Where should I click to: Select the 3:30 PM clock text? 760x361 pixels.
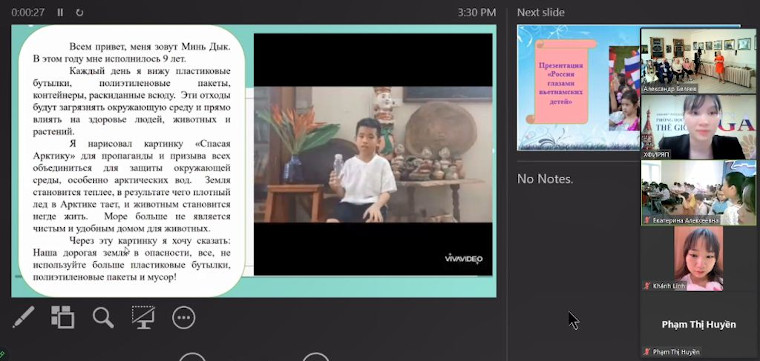(476, 13)
